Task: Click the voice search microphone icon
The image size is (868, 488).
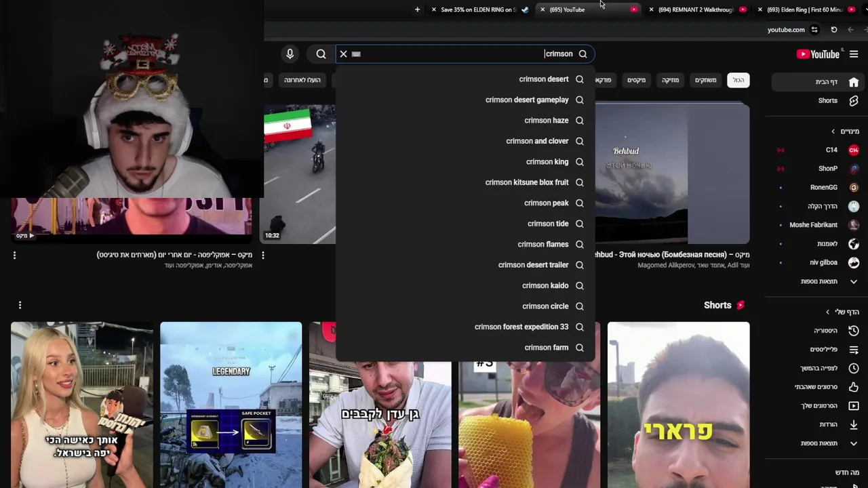Action: pyautogui.click(x=290, y=54)
